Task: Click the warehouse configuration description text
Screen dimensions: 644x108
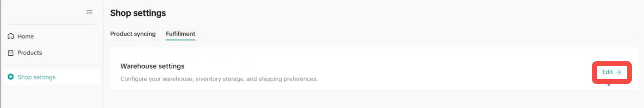Action: point(219,79)
